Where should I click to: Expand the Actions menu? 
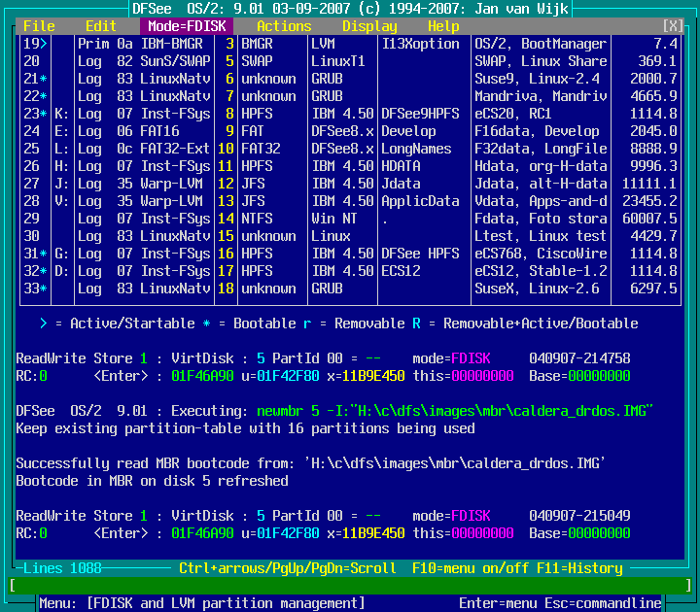pyautogui.click(x=284, y=26)
